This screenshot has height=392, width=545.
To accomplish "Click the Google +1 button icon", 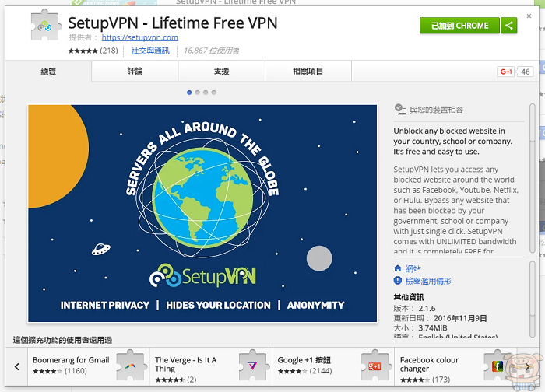I will pyautogui.click(x=506, y=72).
